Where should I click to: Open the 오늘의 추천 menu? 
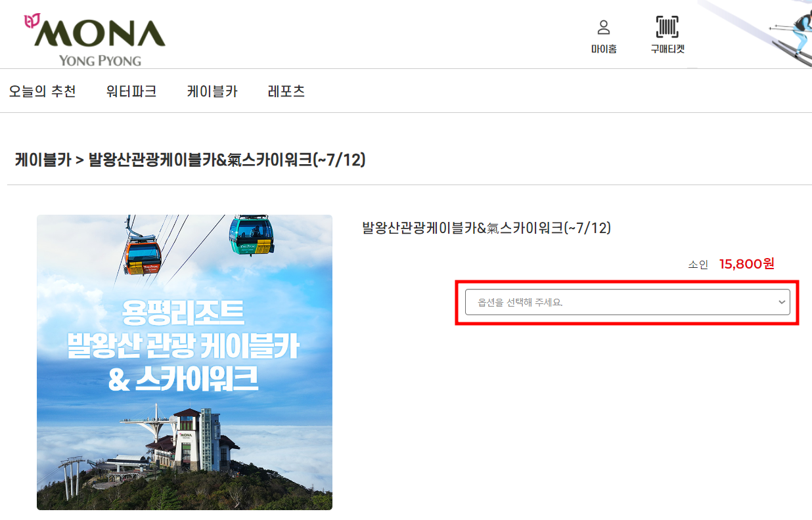[43, 91]
